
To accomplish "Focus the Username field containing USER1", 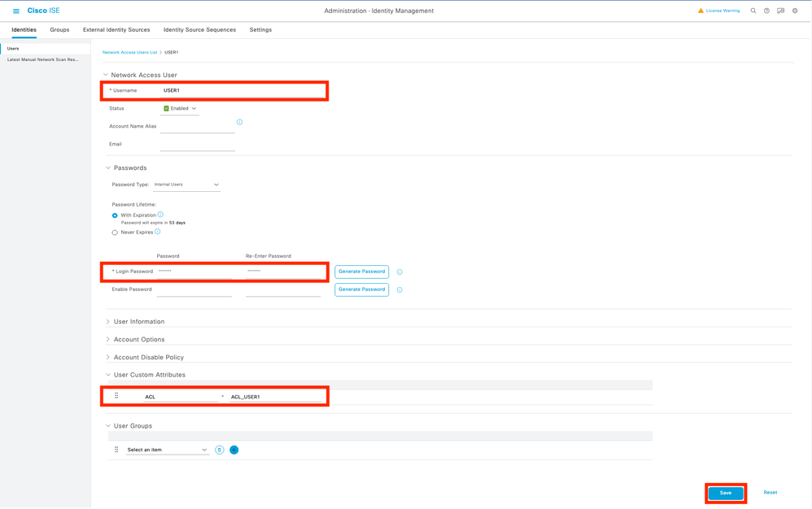I will pyautogui.click(x=243, y=90).
